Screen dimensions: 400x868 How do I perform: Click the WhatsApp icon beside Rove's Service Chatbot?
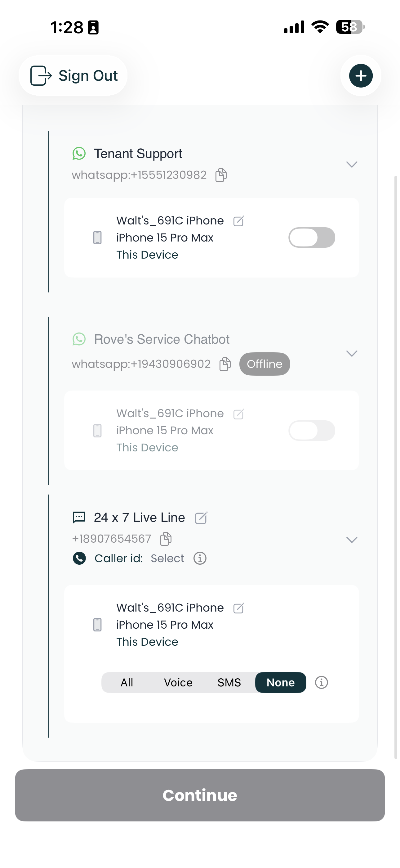coord(80,340)
